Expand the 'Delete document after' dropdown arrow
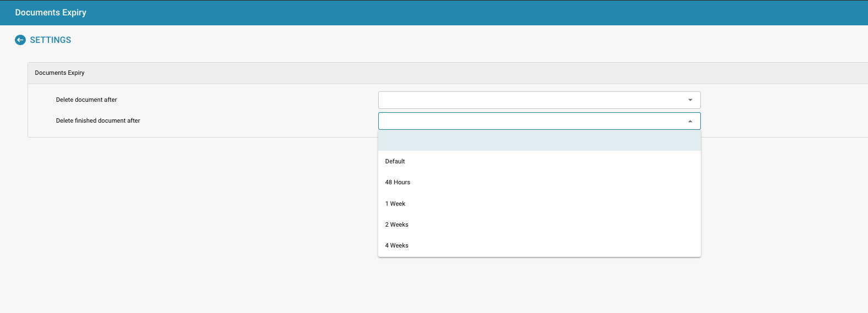Screen dimensions: 868x313 (690, 100)
